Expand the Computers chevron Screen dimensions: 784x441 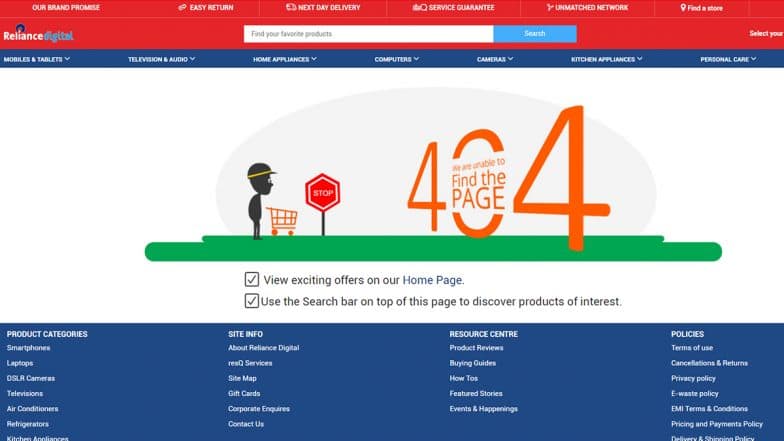coord(416,59)
